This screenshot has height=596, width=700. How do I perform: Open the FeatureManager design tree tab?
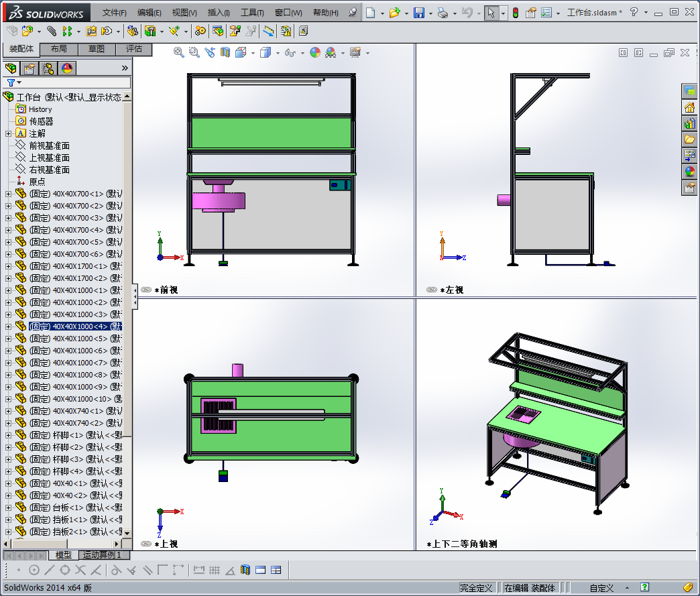[x=11, y=68]
